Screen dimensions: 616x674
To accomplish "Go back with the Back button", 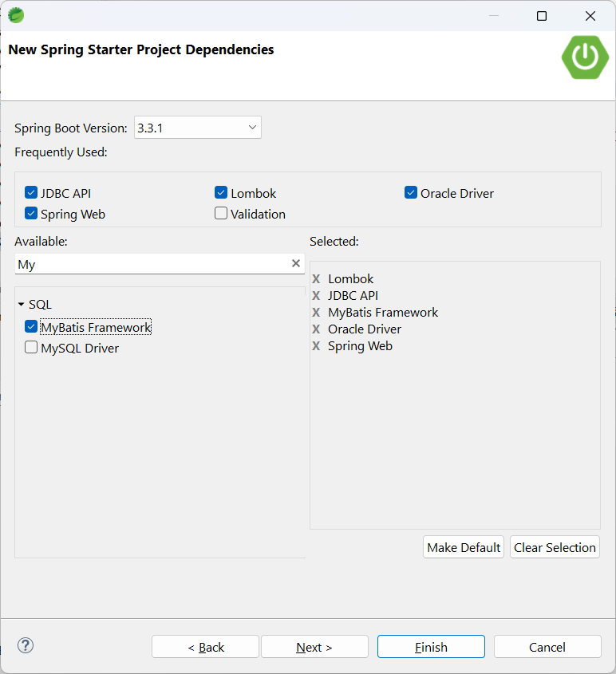I will (x=206, y=647).
